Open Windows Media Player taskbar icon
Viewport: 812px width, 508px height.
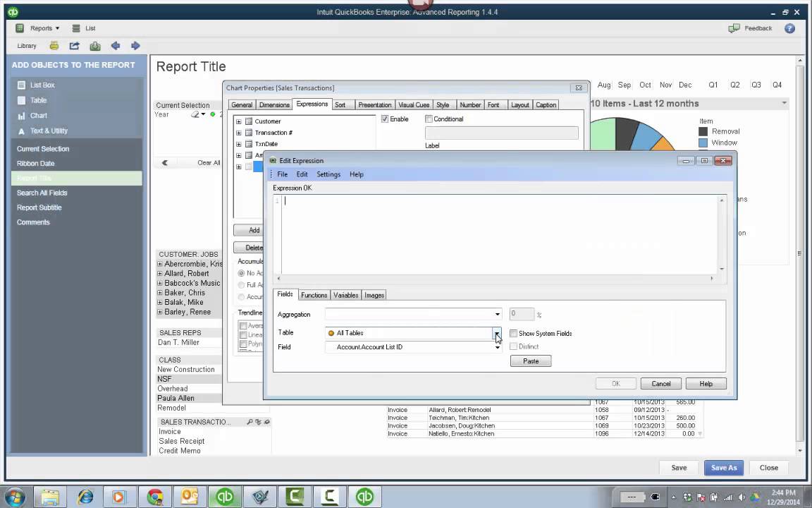tap(118, 497)
